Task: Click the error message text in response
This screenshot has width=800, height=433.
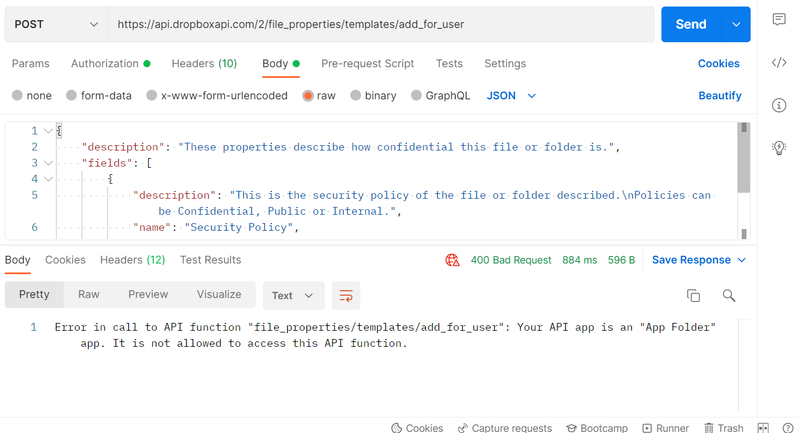Action: coord(385,335)
